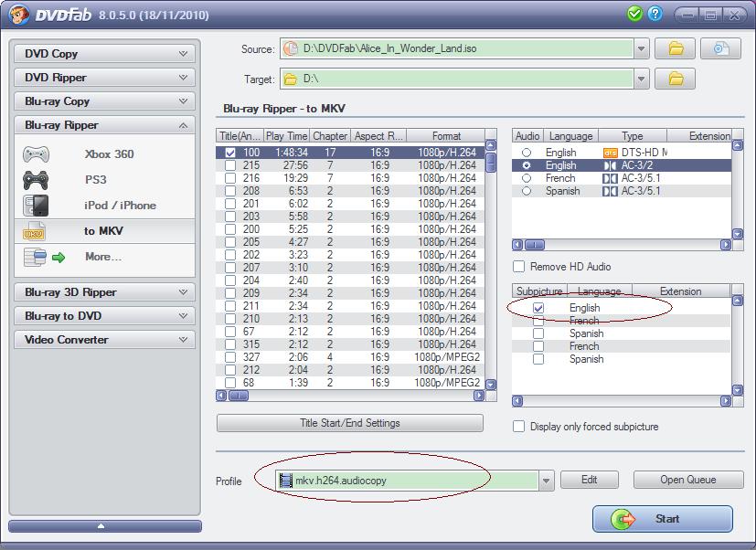The height and width of the screenshot is (550, 756).
Task: Uncheck title 100 checkbox
Action: point(230,153)
